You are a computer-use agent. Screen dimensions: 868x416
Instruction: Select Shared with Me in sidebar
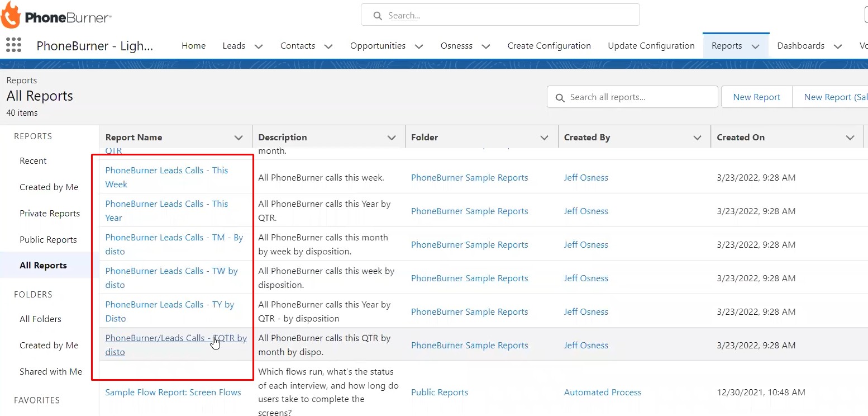51,372
